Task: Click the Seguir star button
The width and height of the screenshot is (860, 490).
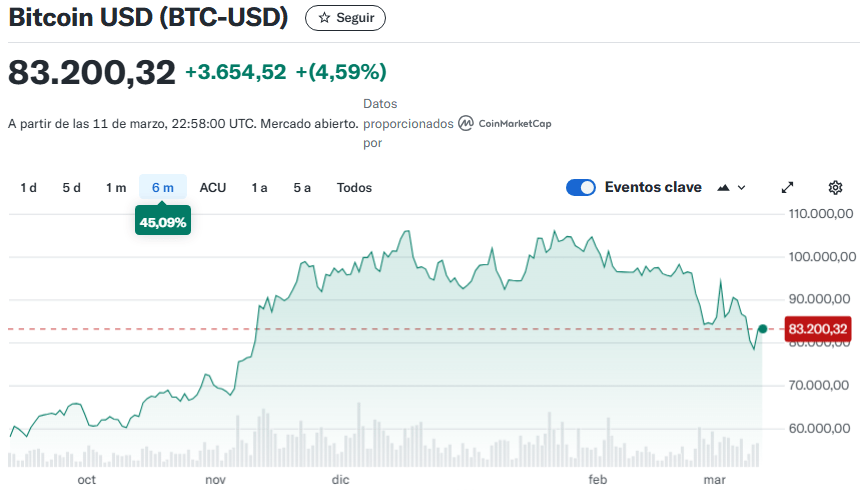Action: [x=345, y=18]
